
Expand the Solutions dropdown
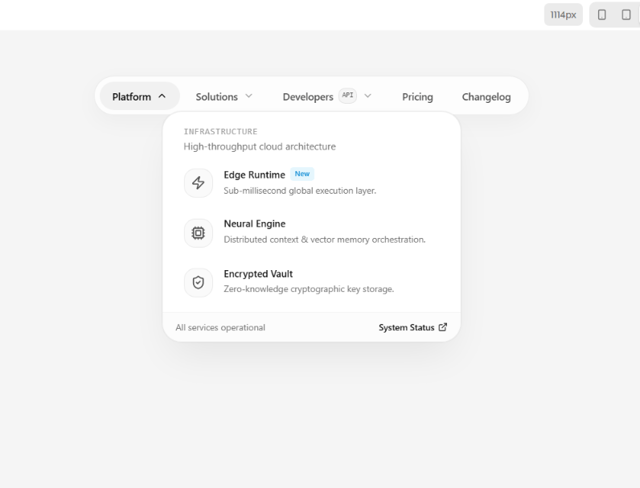click(224, 97)
